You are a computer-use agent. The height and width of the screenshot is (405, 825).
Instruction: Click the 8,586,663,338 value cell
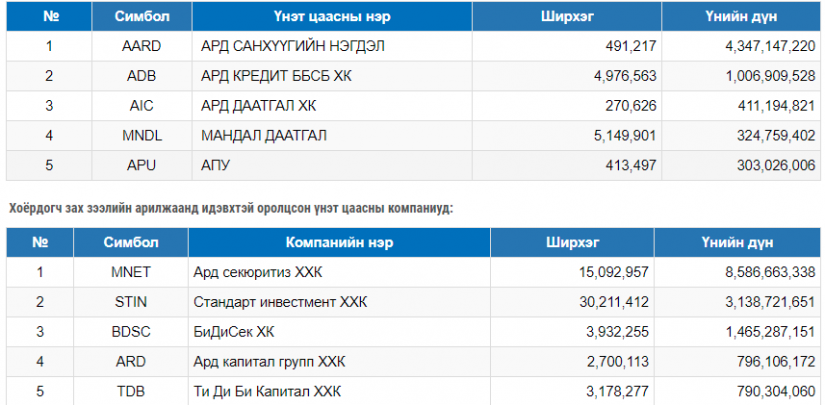point(737,272)
